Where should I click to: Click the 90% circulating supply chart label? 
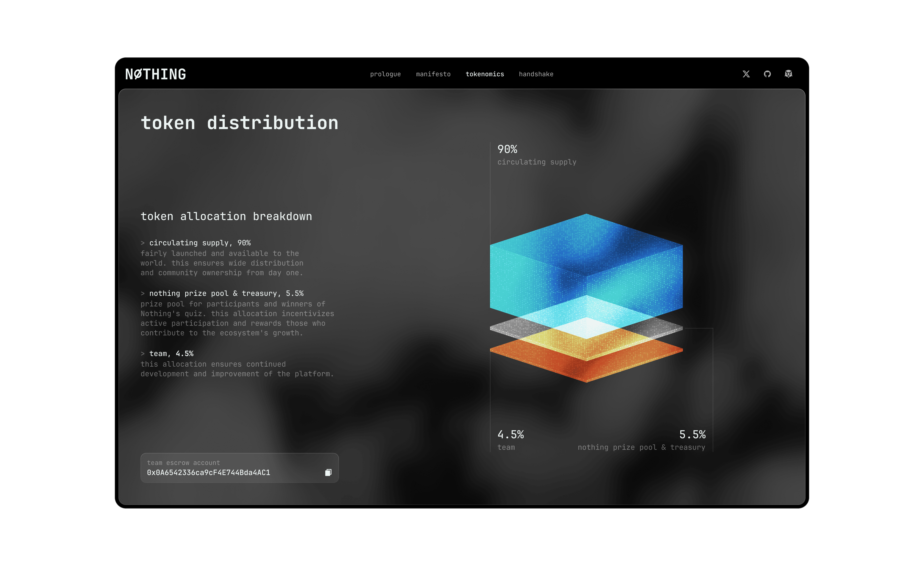point(507,149)
